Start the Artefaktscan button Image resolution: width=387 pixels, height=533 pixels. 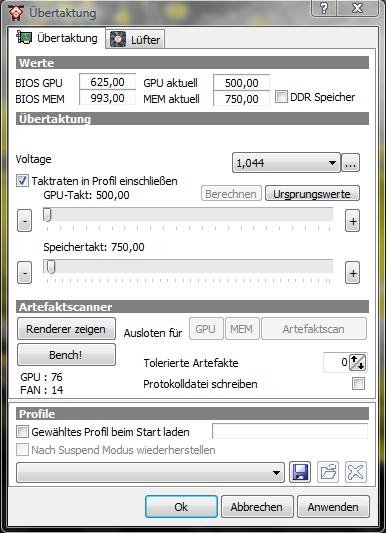(x=314, y=329)
